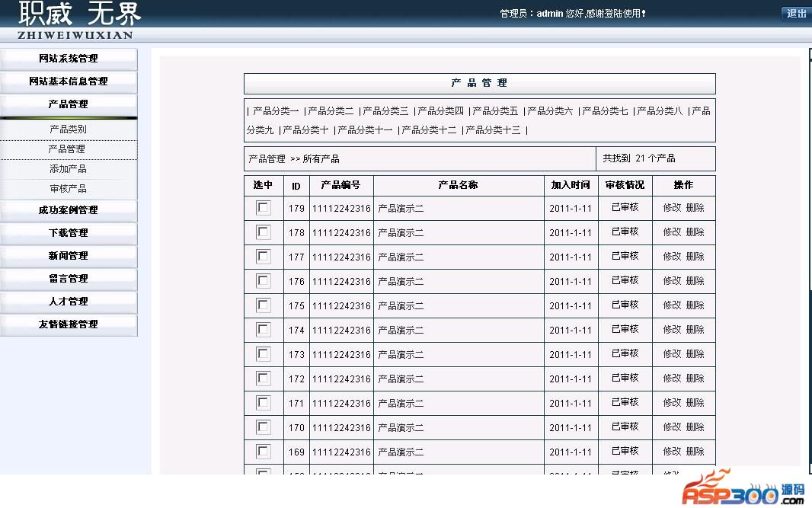Click 删除 for product ID 170
812x508 pixels.
[x=695, y=427]
